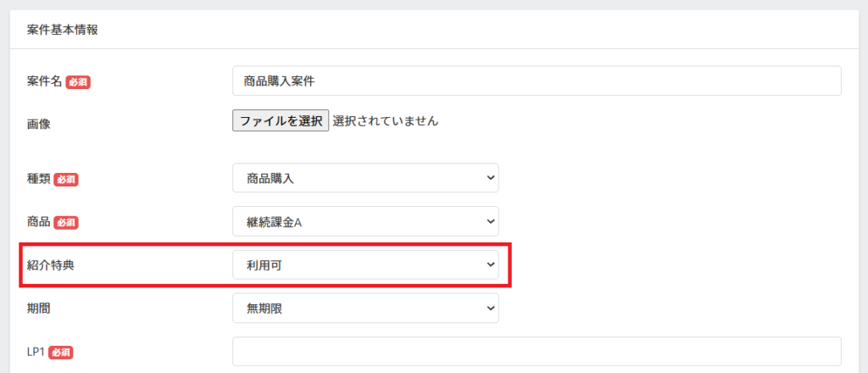
Task: Click the 必須 badge beside 案件名
Action: (78, 82)
